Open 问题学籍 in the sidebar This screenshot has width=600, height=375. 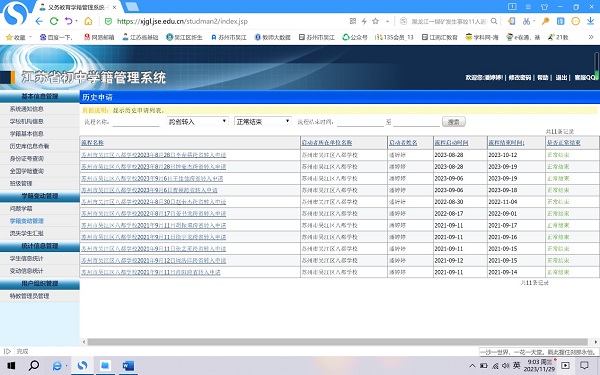tap(21, 209)
